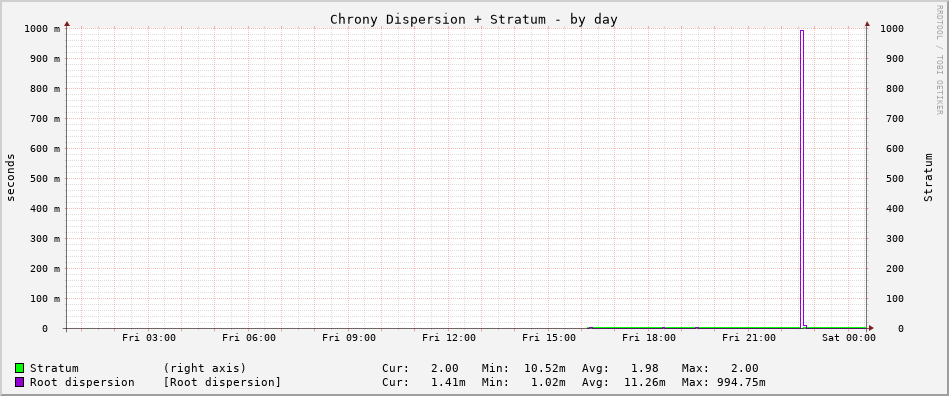Click the tall purple Root dispersion spike

[x=802, y=179]
